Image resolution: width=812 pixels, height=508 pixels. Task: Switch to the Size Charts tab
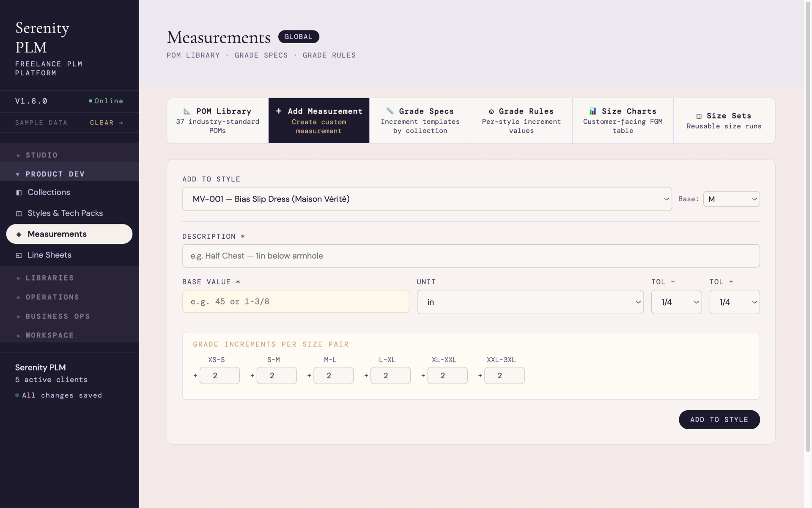click(623, 121)
